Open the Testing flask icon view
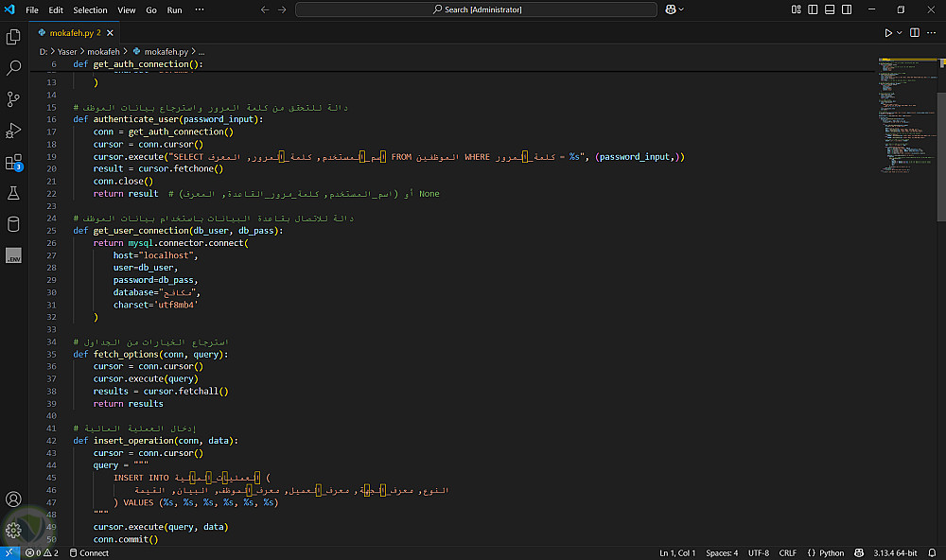This screenshot has height=560, width=946. 13,193
